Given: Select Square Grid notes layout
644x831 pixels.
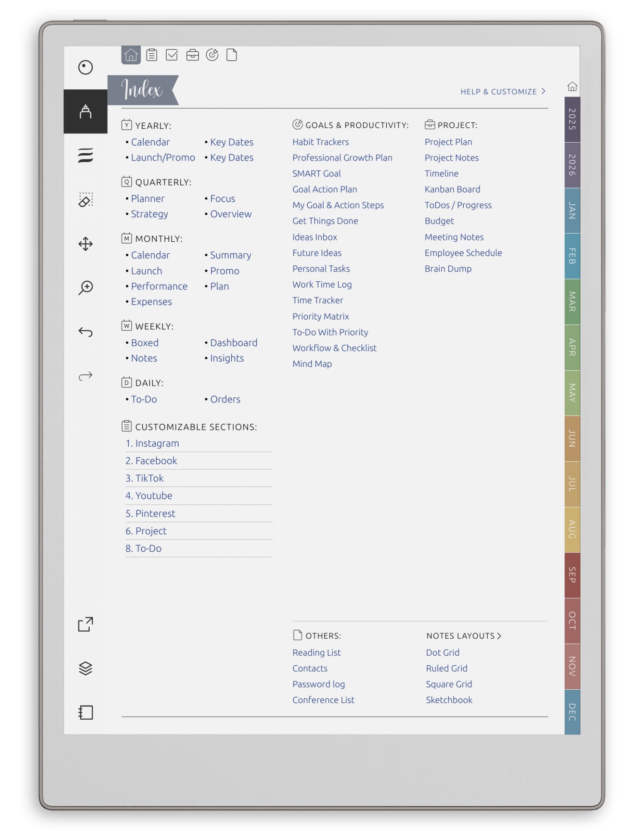Looking at the screenshot, I should pyautogui.click(x=449, y=684).
